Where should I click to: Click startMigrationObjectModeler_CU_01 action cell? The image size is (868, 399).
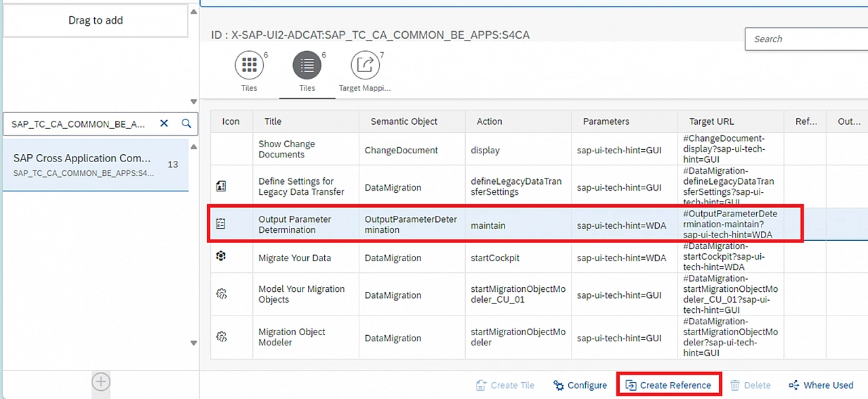518,294
